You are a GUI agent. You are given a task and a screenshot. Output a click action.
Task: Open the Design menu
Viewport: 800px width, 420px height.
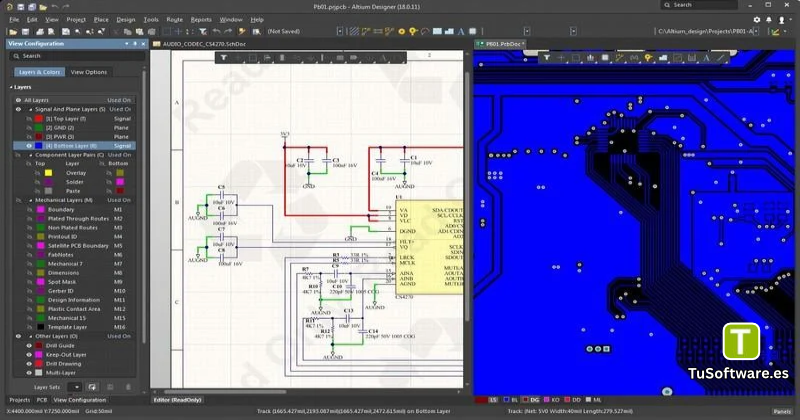click(x=126, y=19)
